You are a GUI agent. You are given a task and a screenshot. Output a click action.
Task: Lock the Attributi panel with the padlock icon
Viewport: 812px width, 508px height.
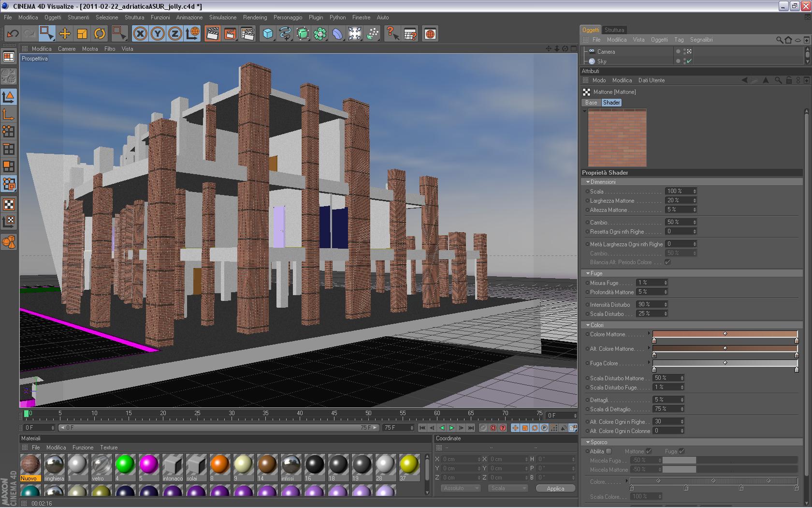point(789,80)
